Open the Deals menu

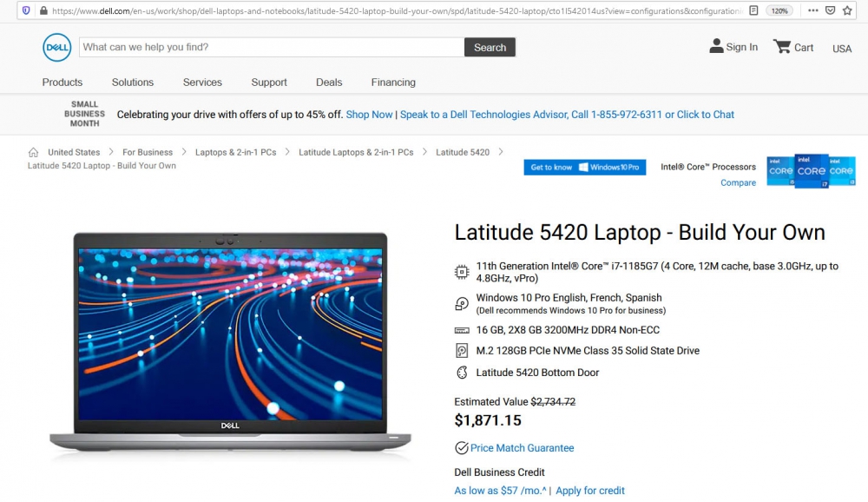329,82
